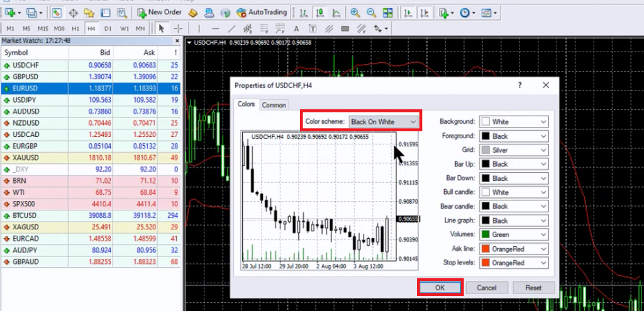
Task: Open the Color scheme dropdown
Action: pyautogui.click(x=384, y=122)
